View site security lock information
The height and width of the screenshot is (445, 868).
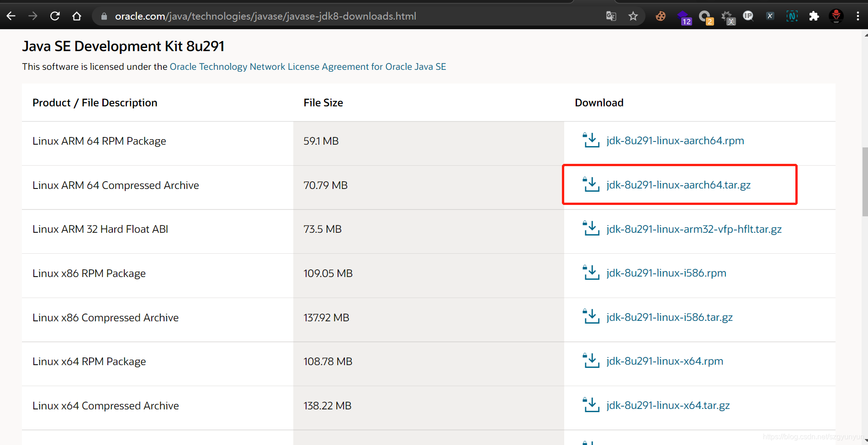tap(104, 16)
